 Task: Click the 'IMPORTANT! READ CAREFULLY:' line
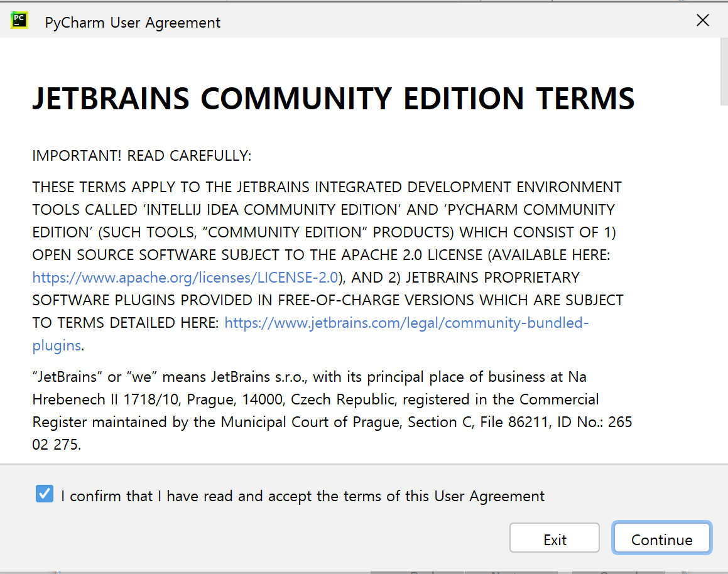141,156
